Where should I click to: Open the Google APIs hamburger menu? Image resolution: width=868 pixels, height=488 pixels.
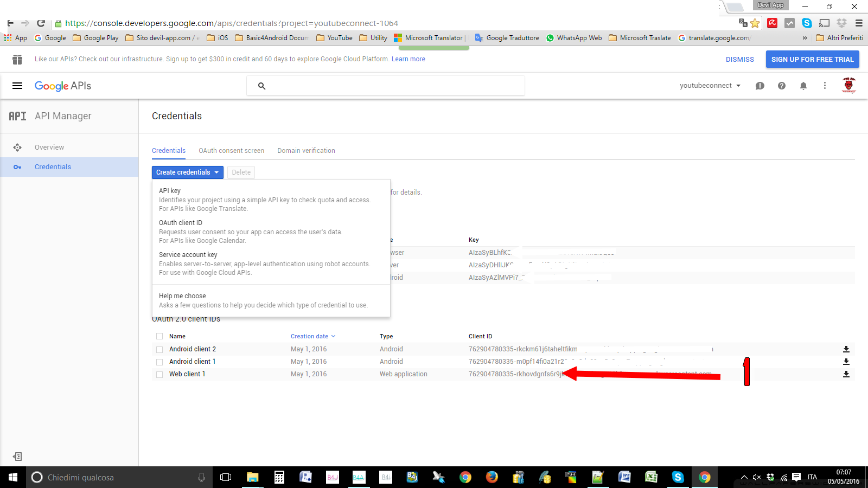[x=17, y=86]
